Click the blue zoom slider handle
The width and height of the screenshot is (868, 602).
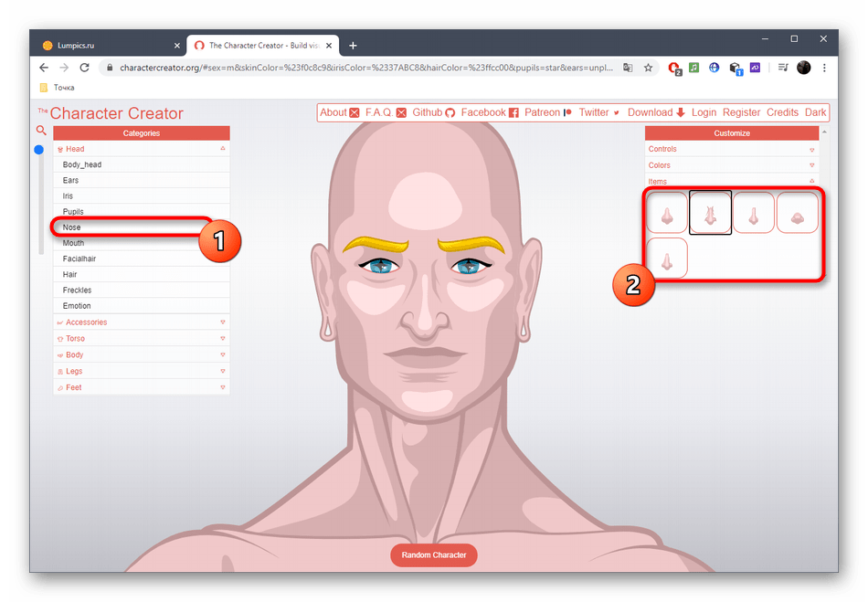(39, 150)
